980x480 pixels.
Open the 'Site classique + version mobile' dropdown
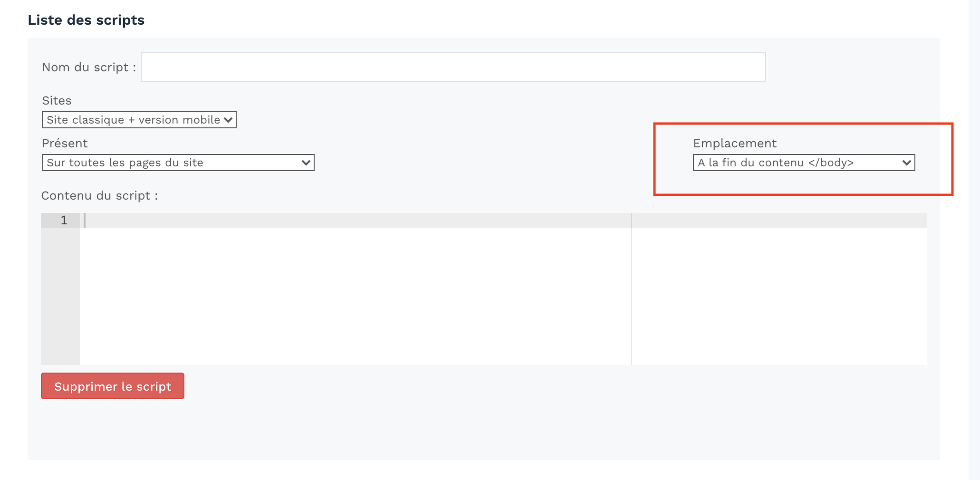point(139,120)
